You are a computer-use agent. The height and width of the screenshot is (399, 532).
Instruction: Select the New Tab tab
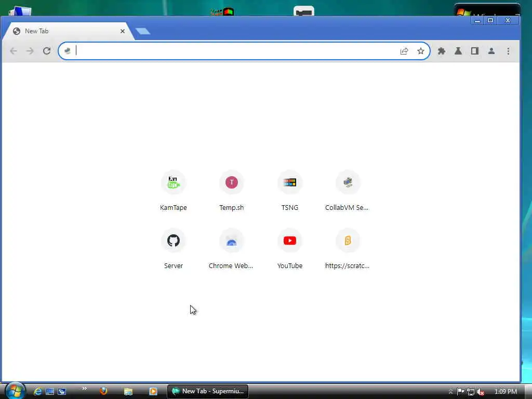[68, 31]
